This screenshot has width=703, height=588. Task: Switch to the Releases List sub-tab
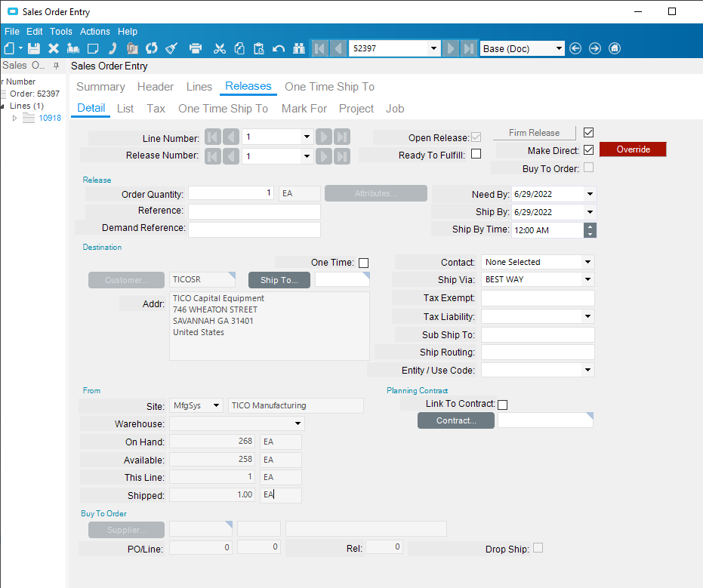coord(125,109)
